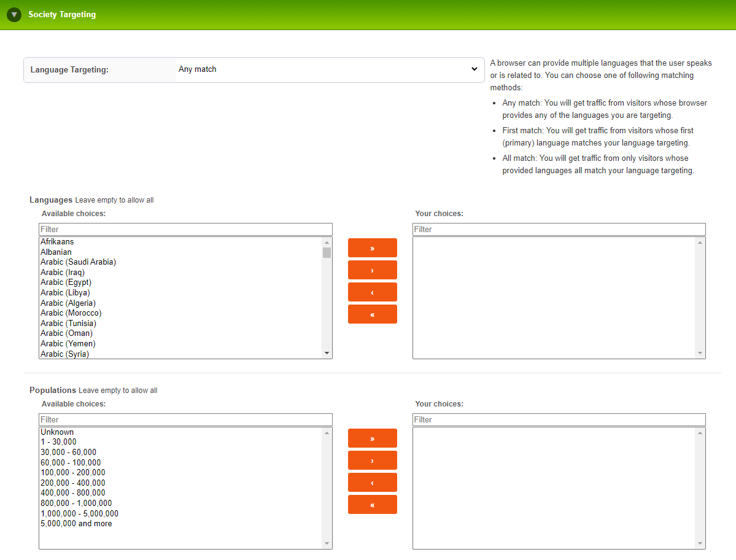The width and height of the screenshot is (736, 560).
Task: Remove selected population with single left arrow
Action: 372,482
